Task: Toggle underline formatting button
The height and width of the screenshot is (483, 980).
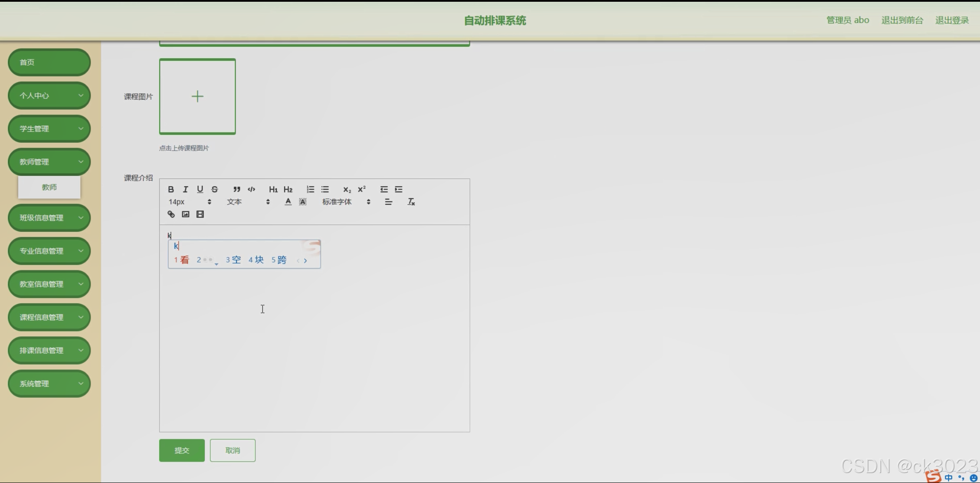Action: (200, 189)
